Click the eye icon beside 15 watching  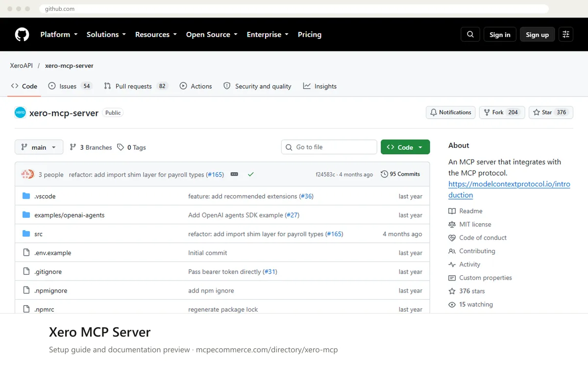pos(452,304)
